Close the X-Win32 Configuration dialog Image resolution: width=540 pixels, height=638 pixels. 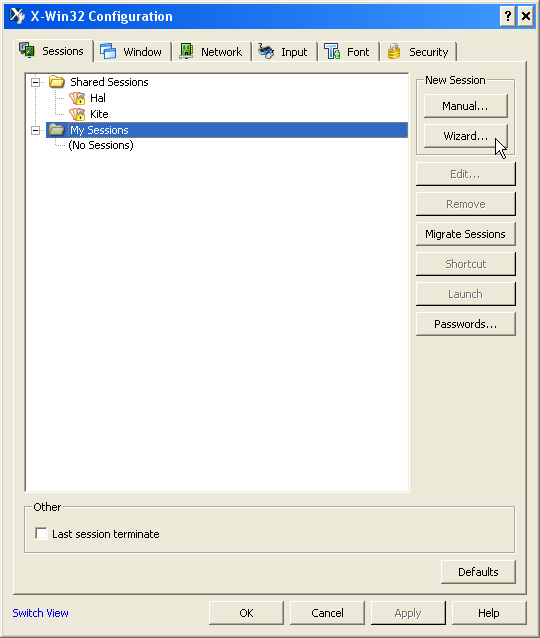[526, 16]
